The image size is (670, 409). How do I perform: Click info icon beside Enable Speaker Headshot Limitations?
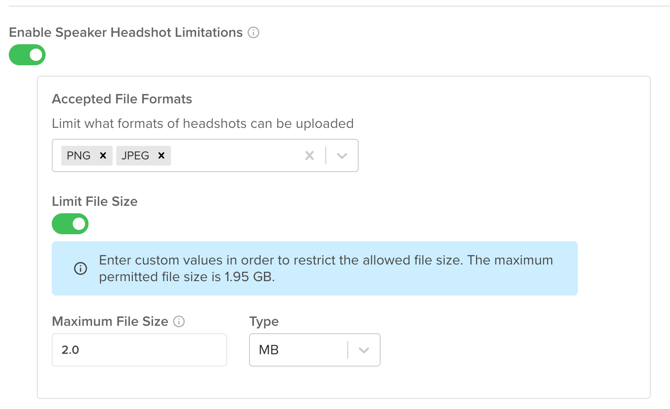tap(254, 33)
